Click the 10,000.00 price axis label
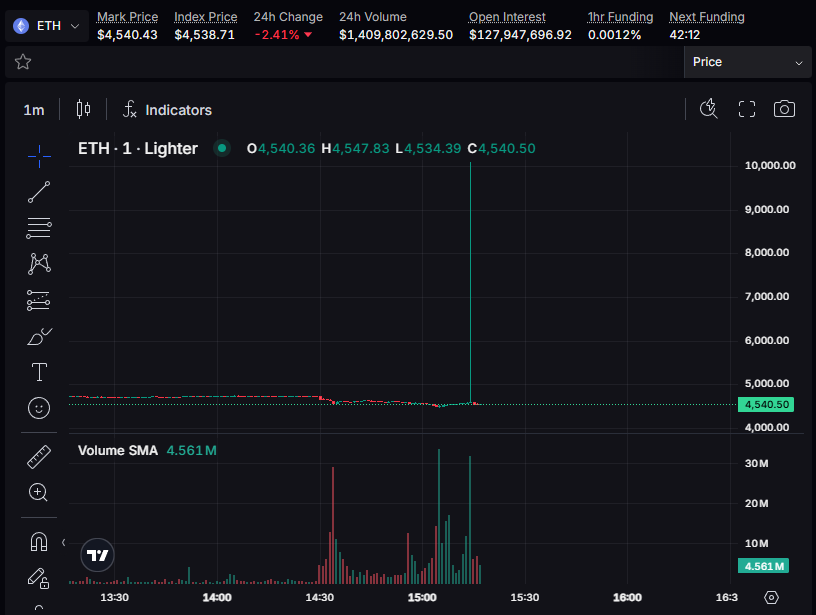This screenshot has width=816, height=615. [x=770, y=165]
